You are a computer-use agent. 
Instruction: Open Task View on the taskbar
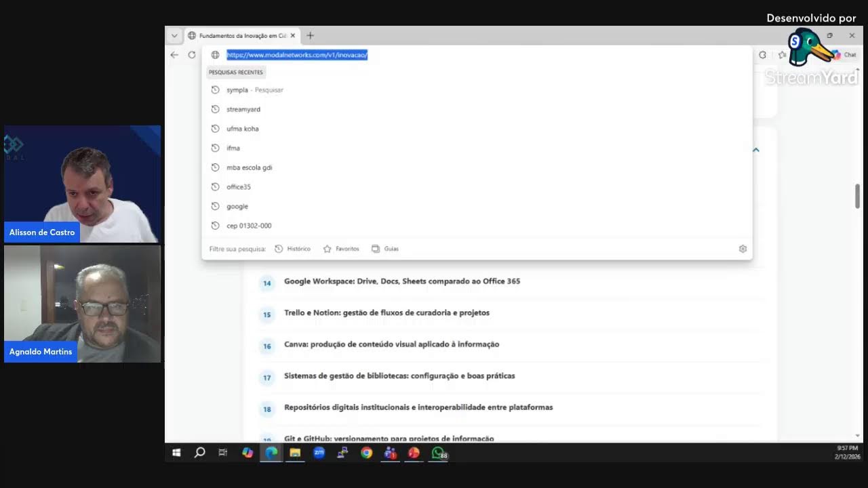tap(222, 453)
